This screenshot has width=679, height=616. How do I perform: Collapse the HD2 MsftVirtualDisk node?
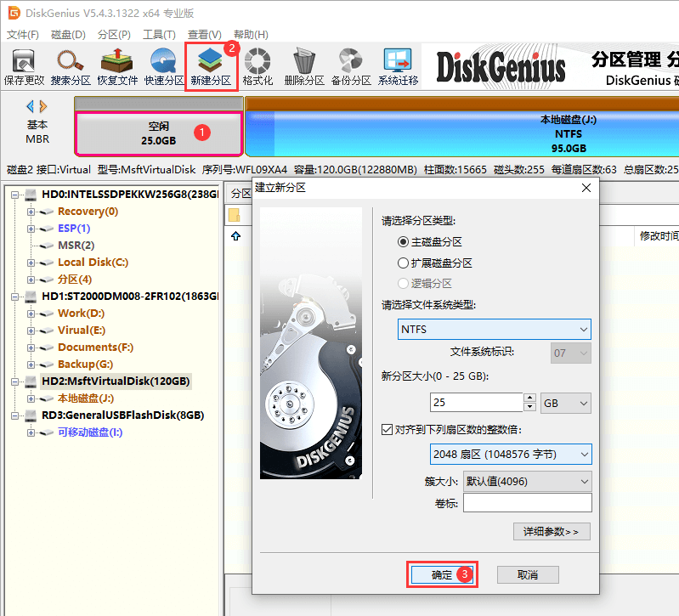(14, 381)
